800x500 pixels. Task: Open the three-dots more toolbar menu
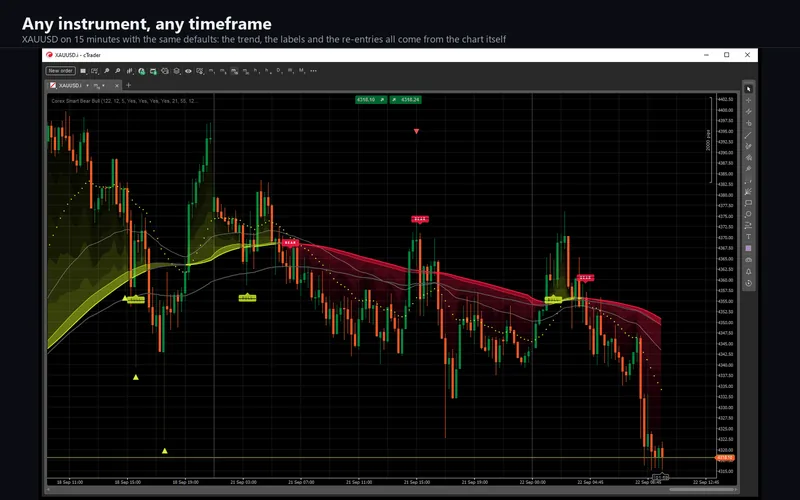(313, 71)
